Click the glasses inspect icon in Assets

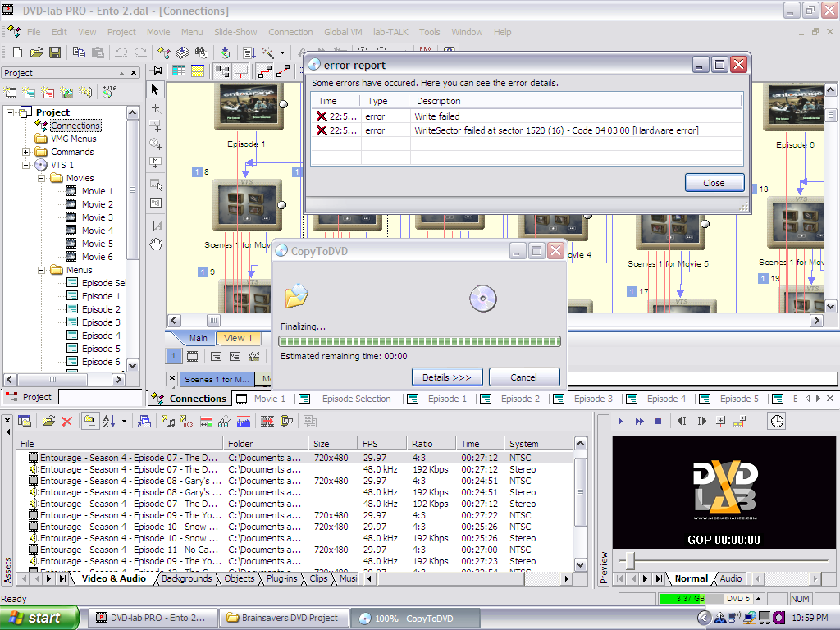point(225,422)
